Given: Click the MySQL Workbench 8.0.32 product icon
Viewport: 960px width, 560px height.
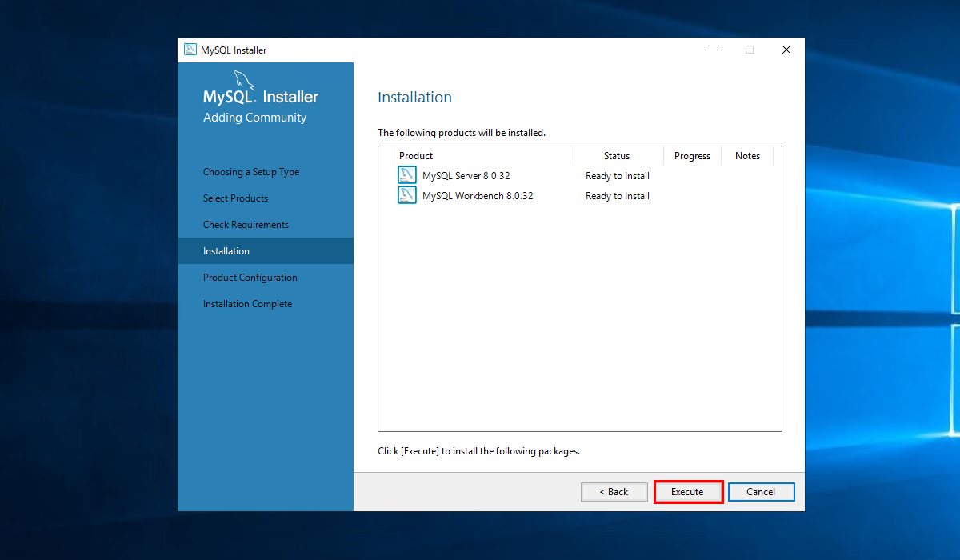Looking at the screenshot, I should (407, 195).
